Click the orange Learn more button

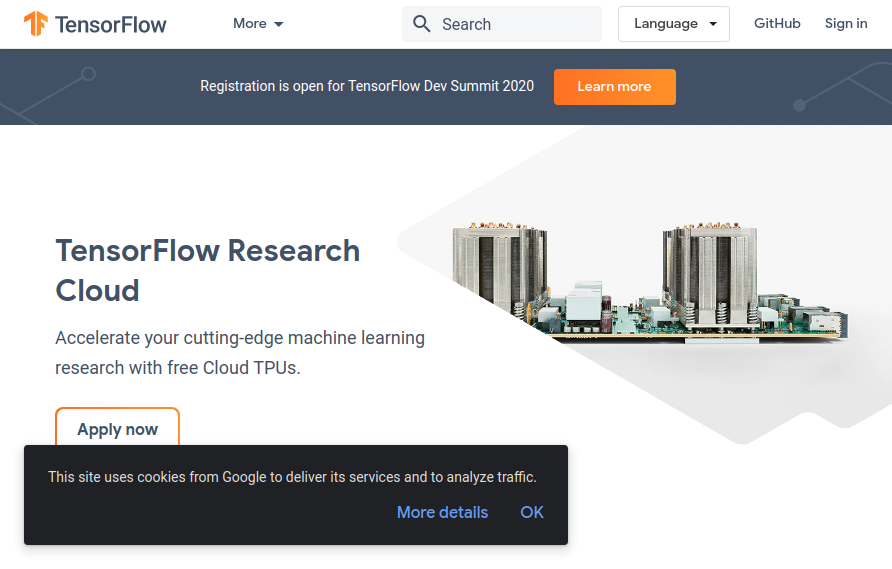click(614, 86)
